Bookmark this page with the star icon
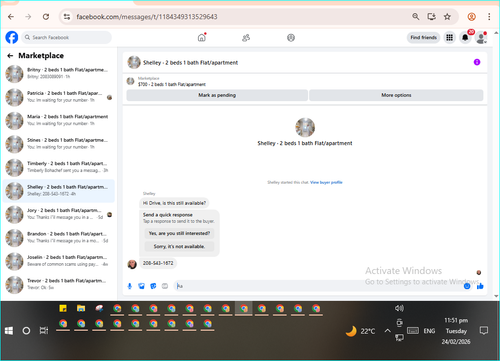This screenshot has width=500, height=361. pyautogui.click(x=447, y=17)
